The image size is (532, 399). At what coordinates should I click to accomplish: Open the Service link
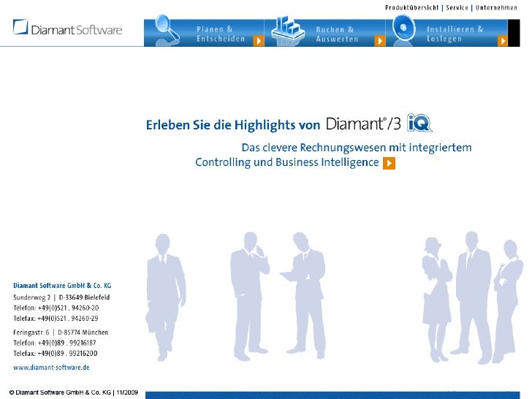[457, 7]
